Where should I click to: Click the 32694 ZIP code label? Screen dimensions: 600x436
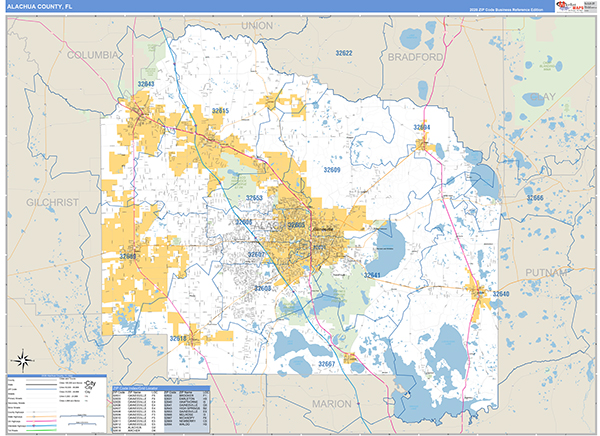point(422,127)
